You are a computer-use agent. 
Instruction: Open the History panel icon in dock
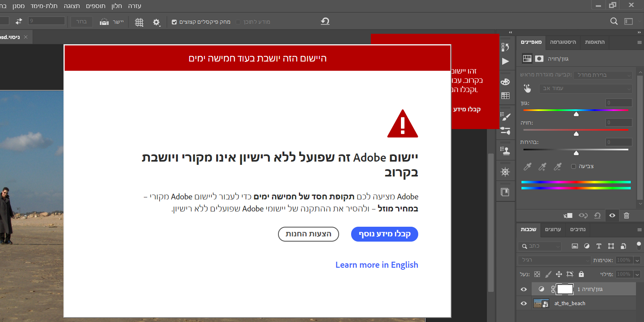505,47
